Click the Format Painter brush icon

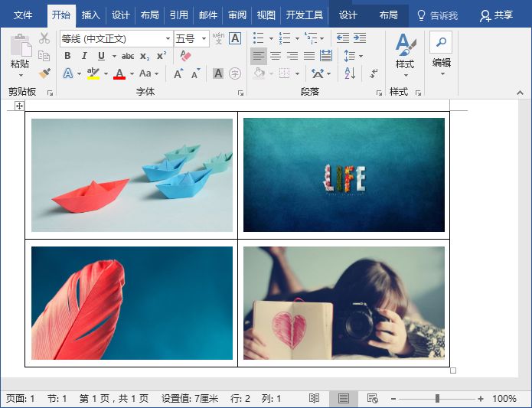pyautogui.click(x=44, y=73)
